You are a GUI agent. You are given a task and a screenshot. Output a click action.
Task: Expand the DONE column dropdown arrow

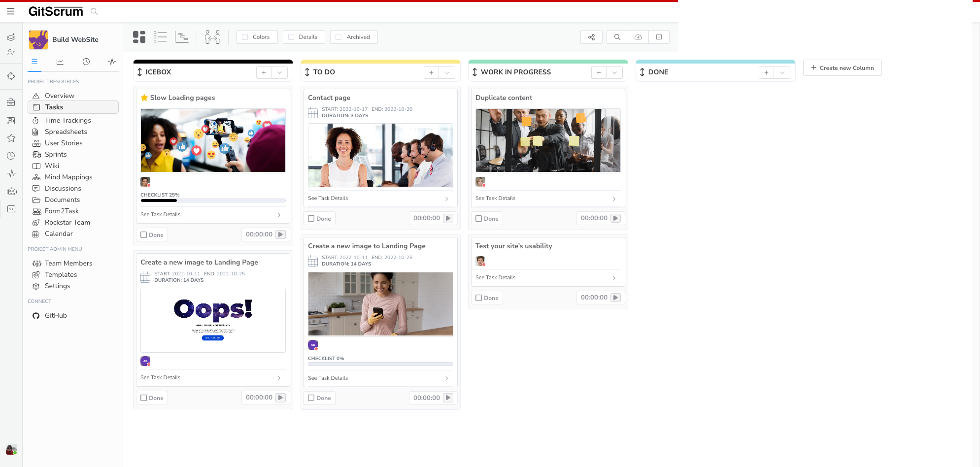tap(782, 72)
